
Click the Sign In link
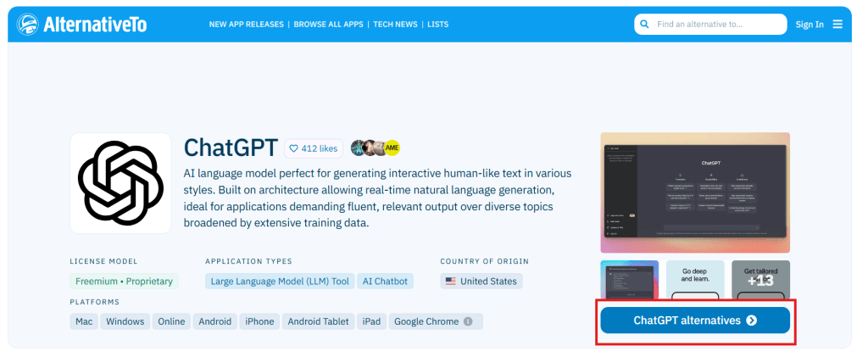(810, 25)
